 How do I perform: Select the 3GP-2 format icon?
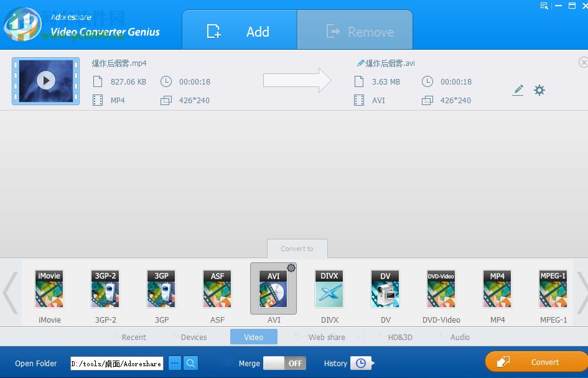coord(105,288)
